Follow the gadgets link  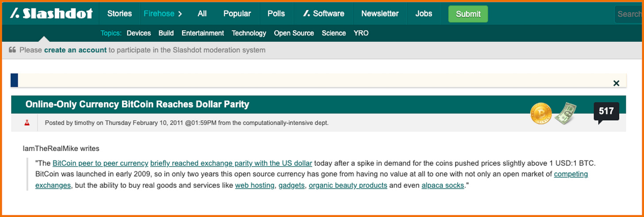(x=291, y=185)
